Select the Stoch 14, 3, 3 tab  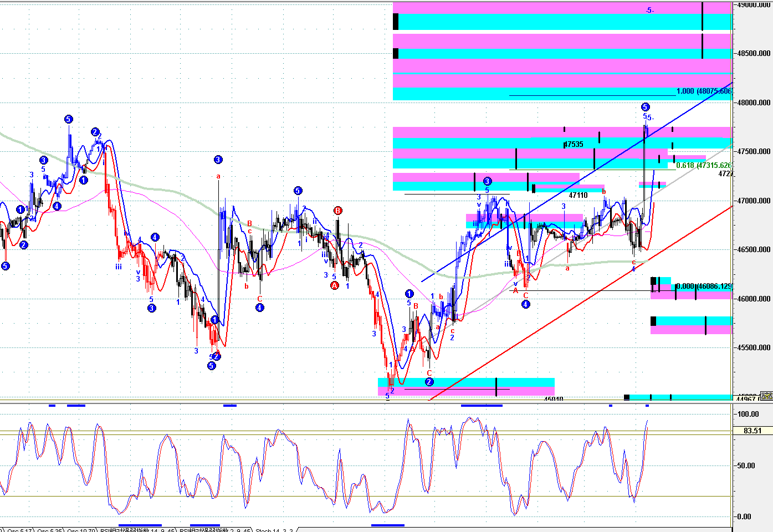coord(274,530)
